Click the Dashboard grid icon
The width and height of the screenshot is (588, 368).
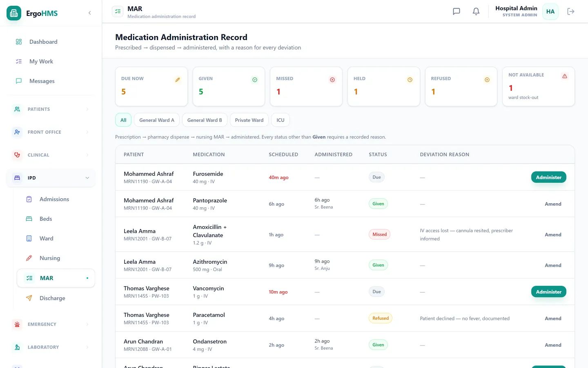click(19, 42)
